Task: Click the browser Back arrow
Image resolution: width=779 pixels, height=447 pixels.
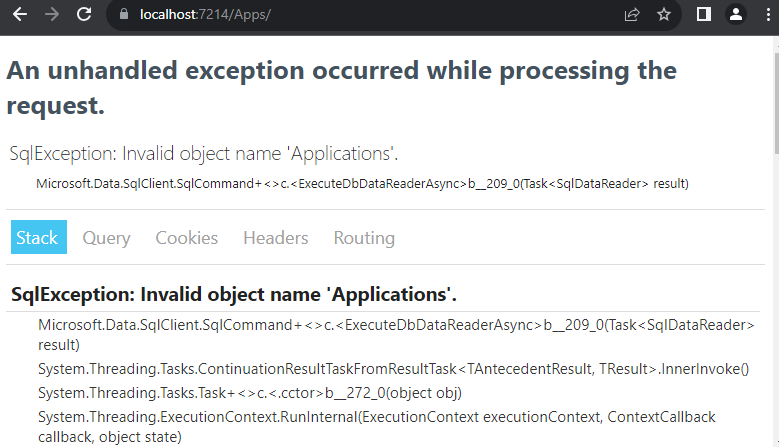Action: coord(20,15)
